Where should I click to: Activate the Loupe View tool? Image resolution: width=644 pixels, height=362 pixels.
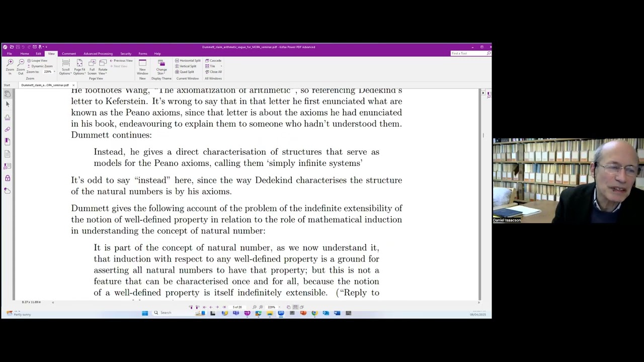point(37,60)
